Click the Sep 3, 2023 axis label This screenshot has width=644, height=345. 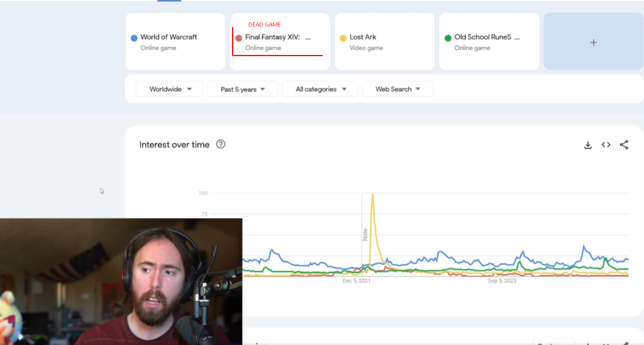click(502, 281)
